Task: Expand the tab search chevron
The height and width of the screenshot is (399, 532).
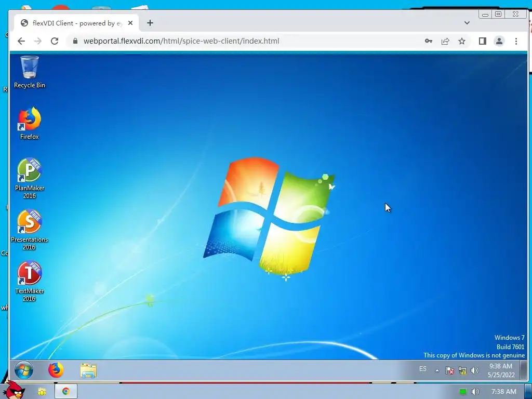Action: coord(467,23)
